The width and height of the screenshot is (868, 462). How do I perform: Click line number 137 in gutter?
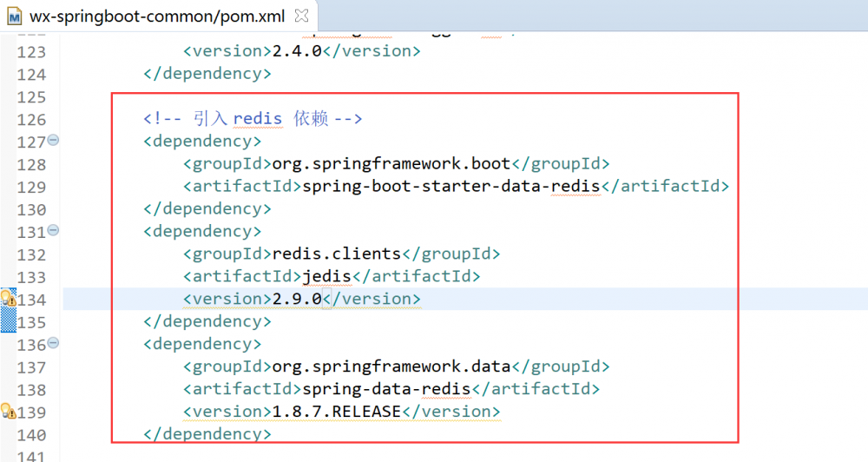point(31,368)
